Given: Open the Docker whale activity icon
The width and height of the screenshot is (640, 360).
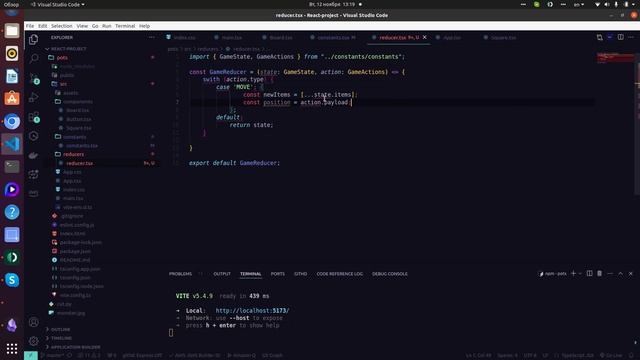Looking at the screenshot, I should (33, 156).
